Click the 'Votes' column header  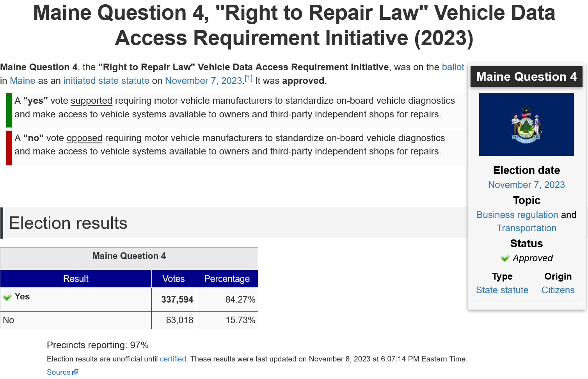174,279
